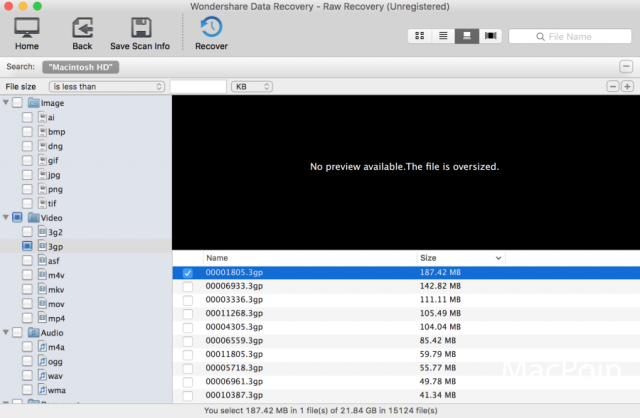
Task: Check file 00011268.3gp checkbox
Action: (187, 314)
